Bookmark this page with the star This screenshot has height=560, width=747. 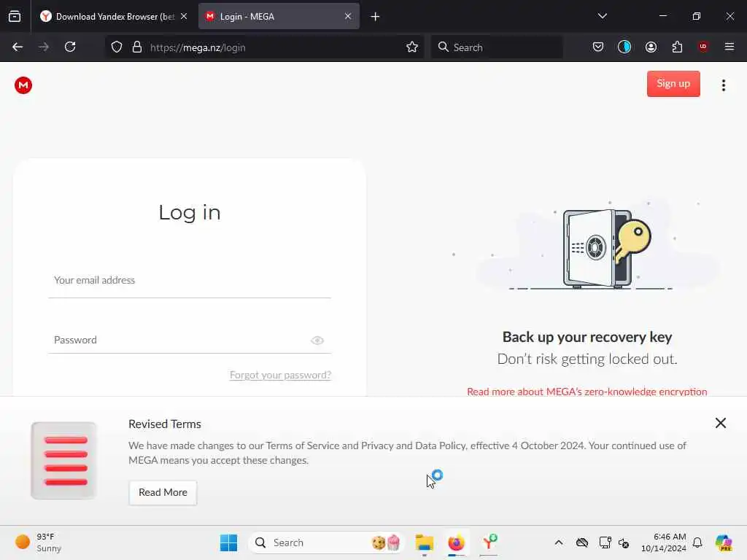coord(412,47)
